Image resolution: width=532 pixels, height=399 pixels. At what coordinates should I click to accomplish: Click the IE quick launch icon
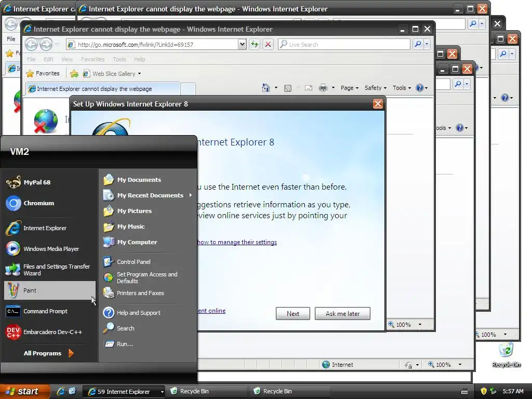[61, 391]
